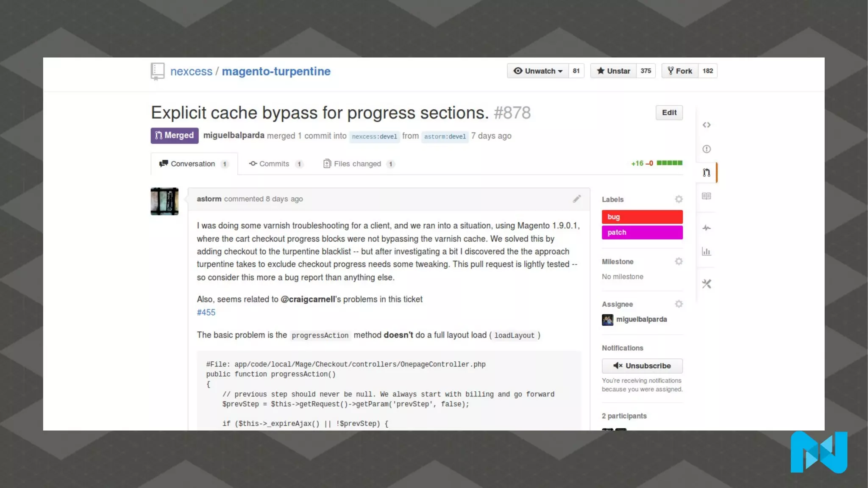Unsubscribe from notifications

pyautogui.click(x=642, y=366)
